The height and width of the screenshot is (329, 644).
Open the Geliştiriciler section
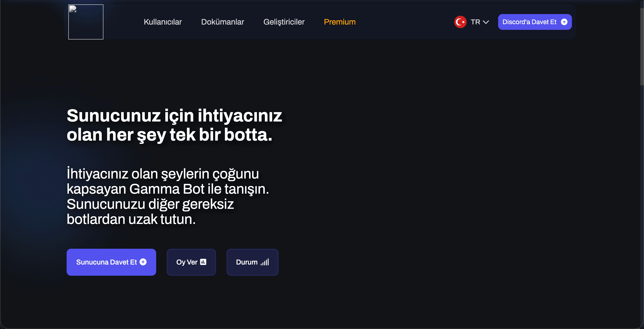tap(284, 22)
